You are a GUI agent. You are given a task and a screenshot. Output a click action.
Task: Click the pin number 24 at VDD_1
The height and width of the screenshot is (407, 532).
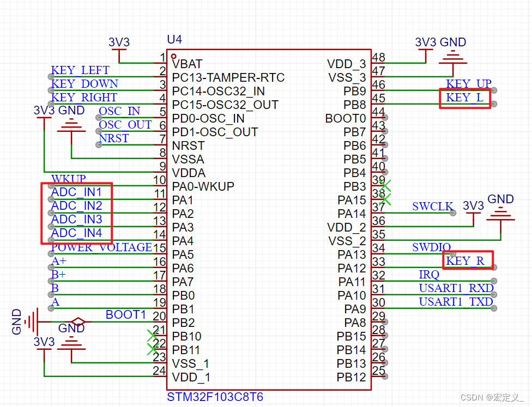click(x=159, y=370)
